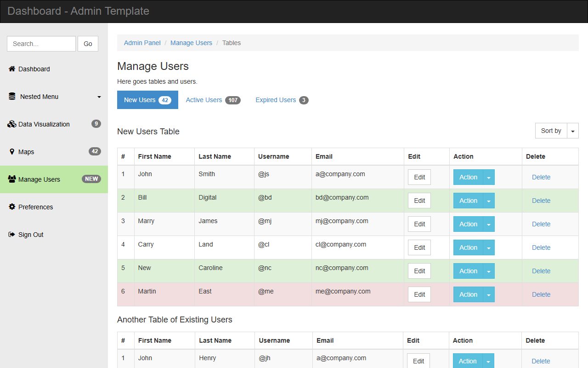
Task: Switch to the Active Users tab
Action: pos(213,100)
